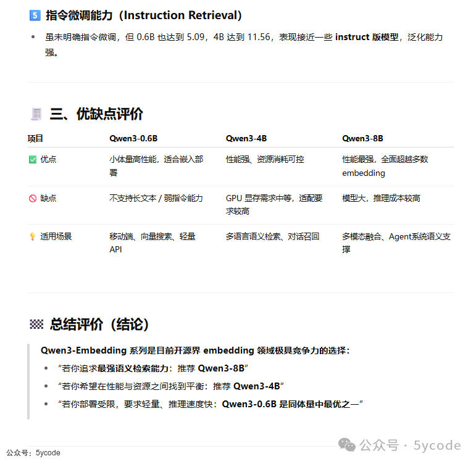Click cell 模型大，推理成本较高
The height and width of the screenshot is (464, 476).
381,198
